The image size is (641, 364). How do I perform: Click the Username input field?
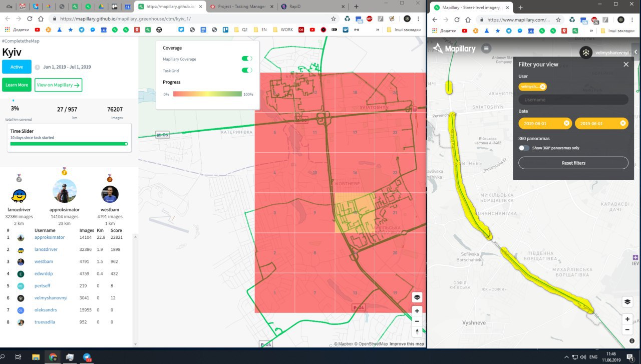tap(573, 100)
